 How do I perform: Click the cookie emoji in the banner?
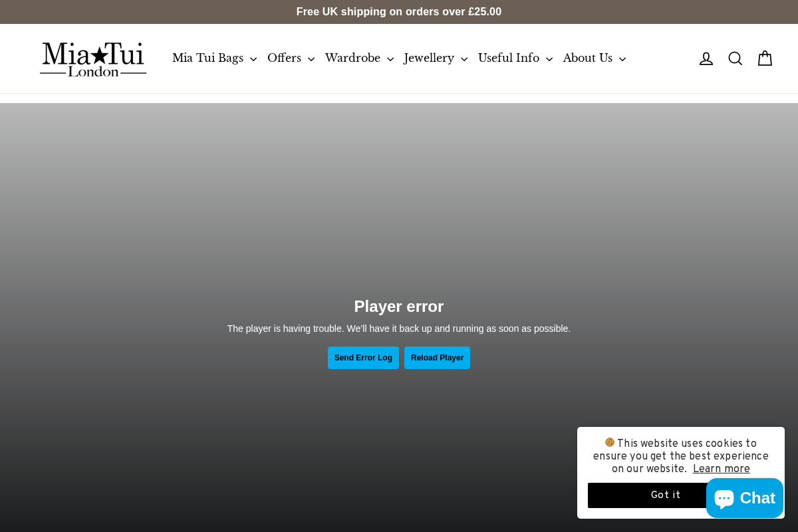coord(610,443)
